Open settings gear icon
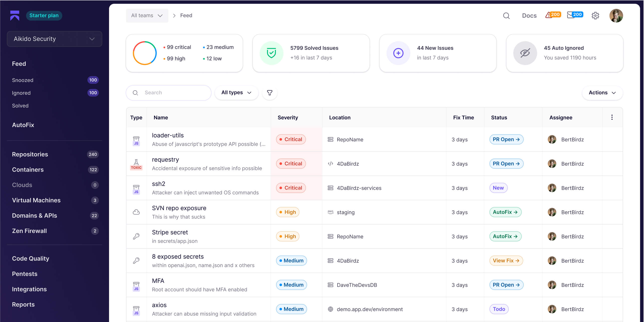The width and height of the screenshot is (644, 322). [x=595, y=16]
